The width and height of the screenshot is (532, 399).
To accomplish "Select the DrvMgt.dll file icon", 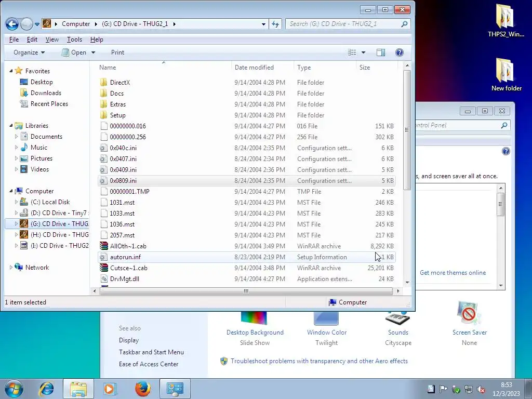I will coord(104,278).
